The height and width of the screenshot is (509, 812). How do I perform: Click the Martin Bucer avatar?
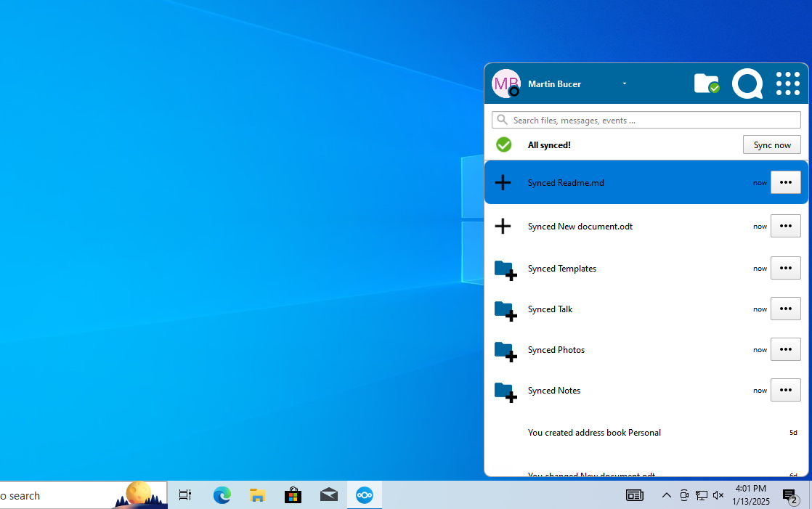pos(506,84)
